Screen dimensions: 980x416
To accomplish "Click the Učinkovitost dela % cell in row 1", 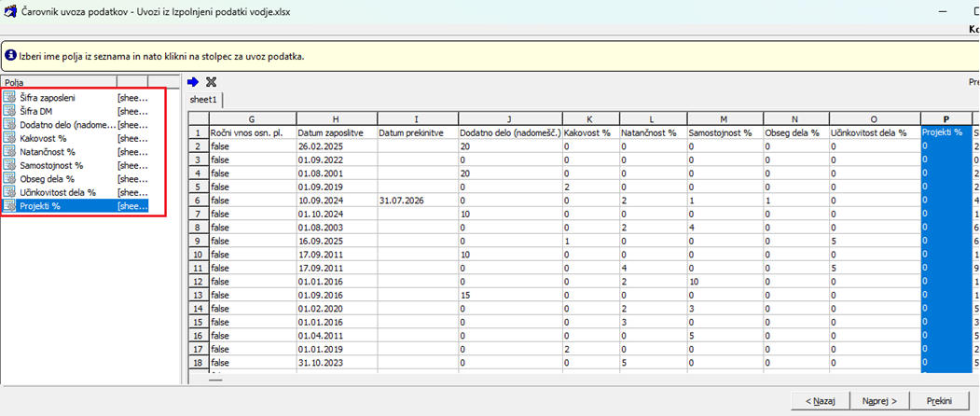I will point(875,132).
